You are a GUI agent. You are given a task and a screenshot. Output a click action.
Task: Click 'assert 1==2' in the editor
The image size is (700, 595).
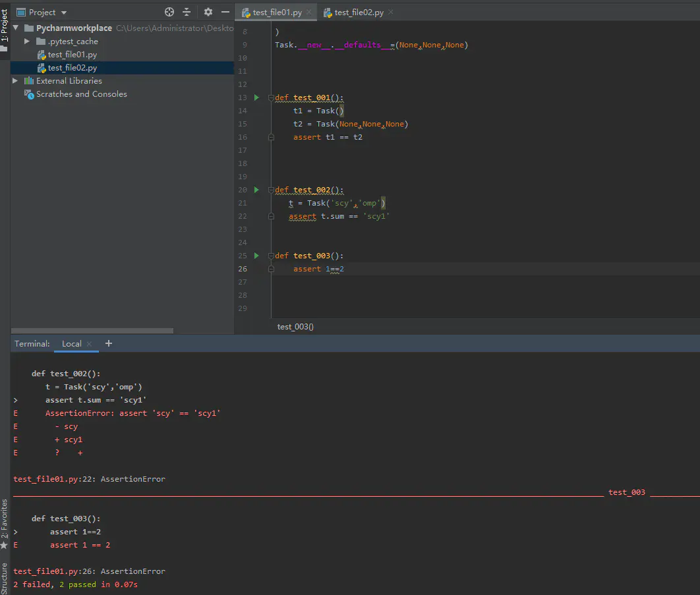[x=318, y=269]
